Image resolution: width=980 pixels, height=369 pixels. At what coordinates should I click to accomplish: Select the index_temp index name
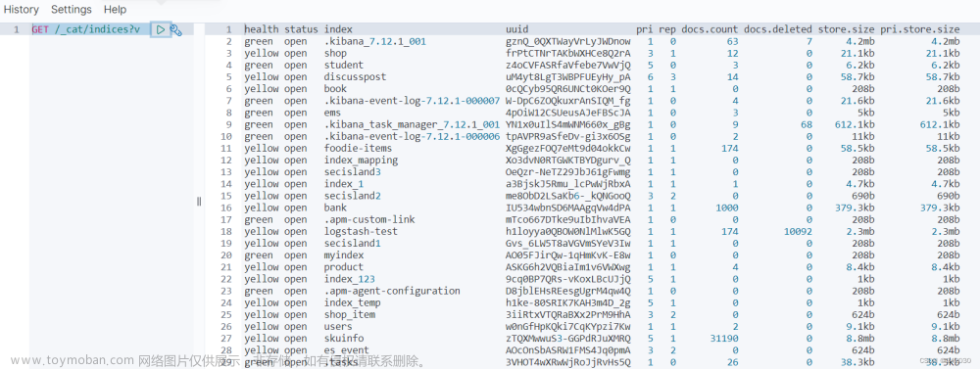point(353,302)
